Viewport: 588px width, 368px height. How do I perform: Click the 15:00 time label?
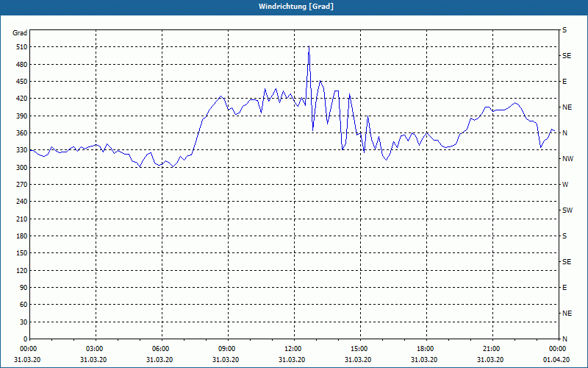[360, 349]
